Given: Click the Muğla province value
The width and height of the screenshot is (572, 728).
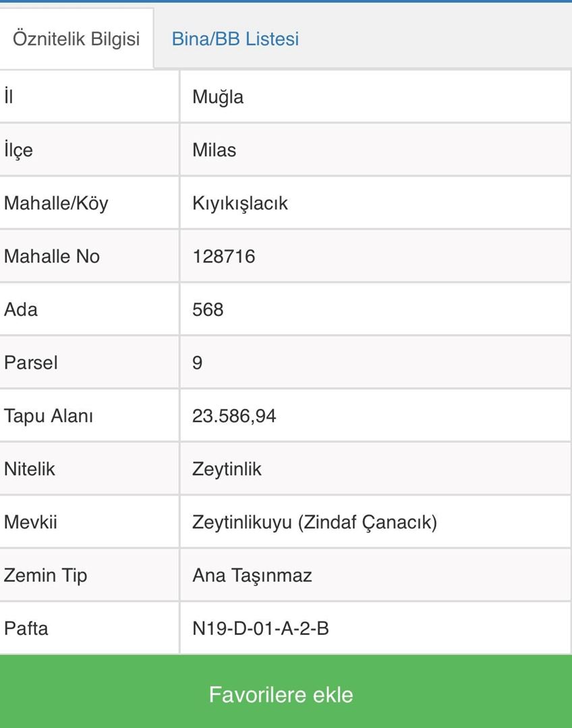Looking at the screenshot, I should click(218, 97).
